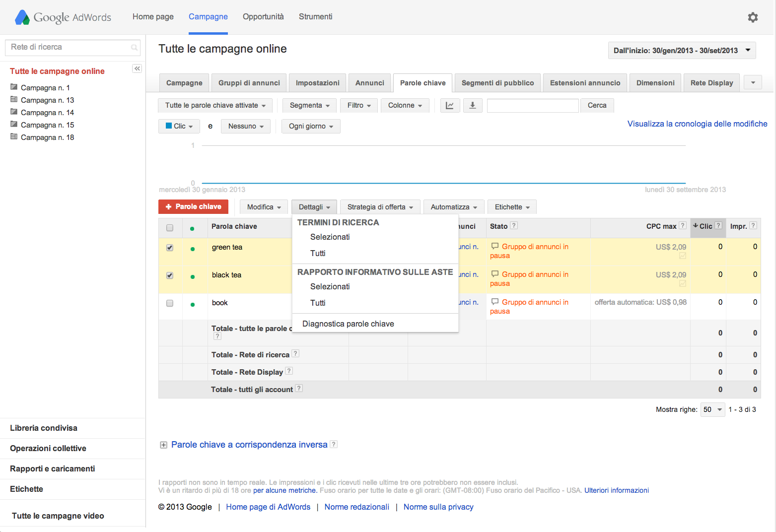Image resolution: width=776 pixels, height=532 pixels.
Task: Sort by the Clic column header
Action: pos(705,226)
